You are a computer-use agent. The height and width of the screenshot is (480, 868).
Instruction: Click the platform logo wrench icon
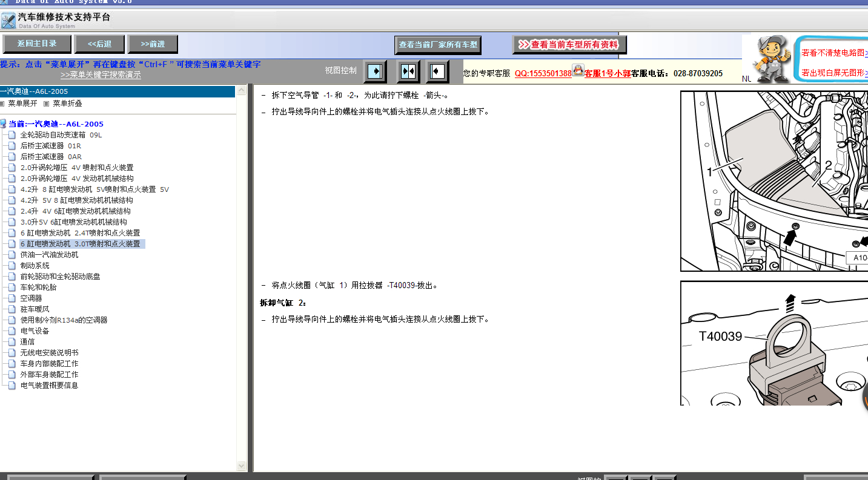pos(8,21)
